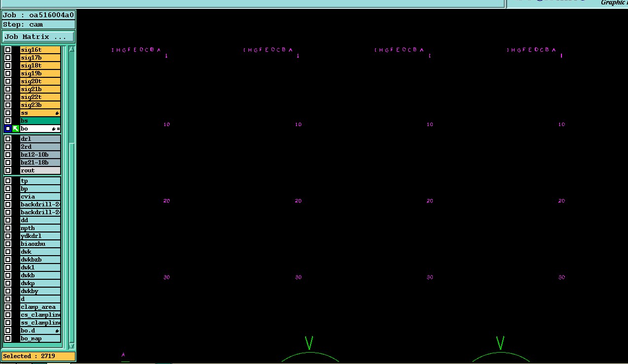628x364 pixels.
Task: Click the layer list vertical scrollbar thumb
Action: tap(71, 242)
